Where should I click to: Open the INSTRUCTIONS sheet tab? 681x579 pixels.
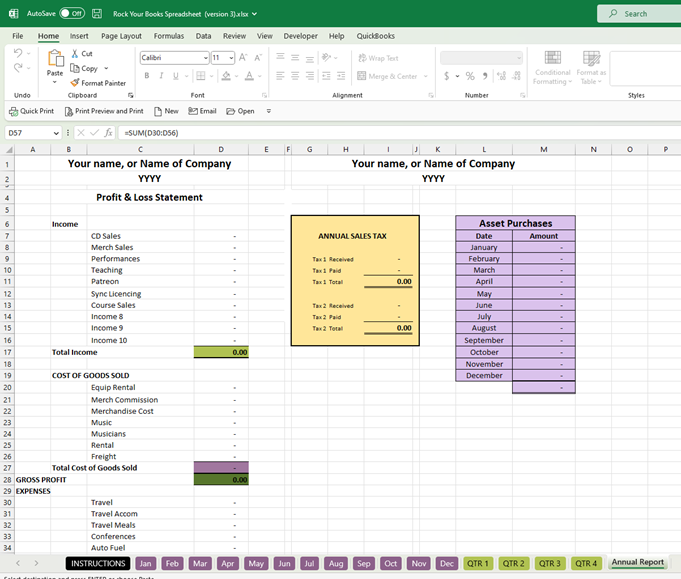[97, 563]
